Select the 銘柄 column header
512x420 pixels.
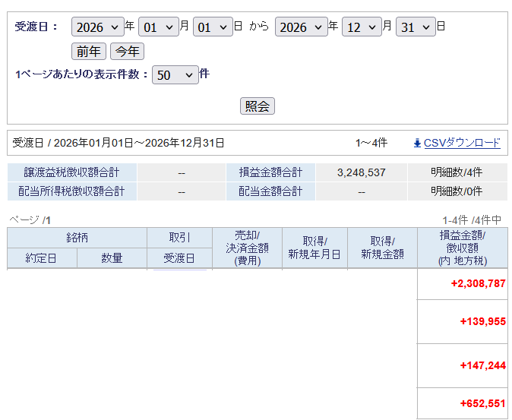pyautogui.click(x=77, y=238)
